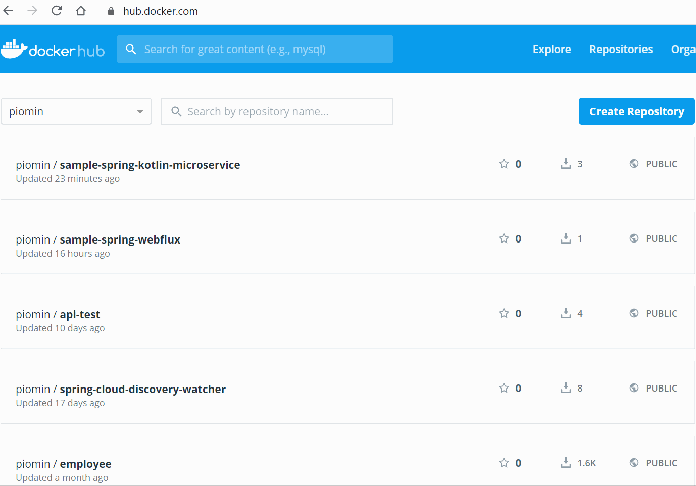Click globe icon on spring-cloud-discovery-watcher row
This screenshot has width=696, height=486.
(x=634, y=388)
